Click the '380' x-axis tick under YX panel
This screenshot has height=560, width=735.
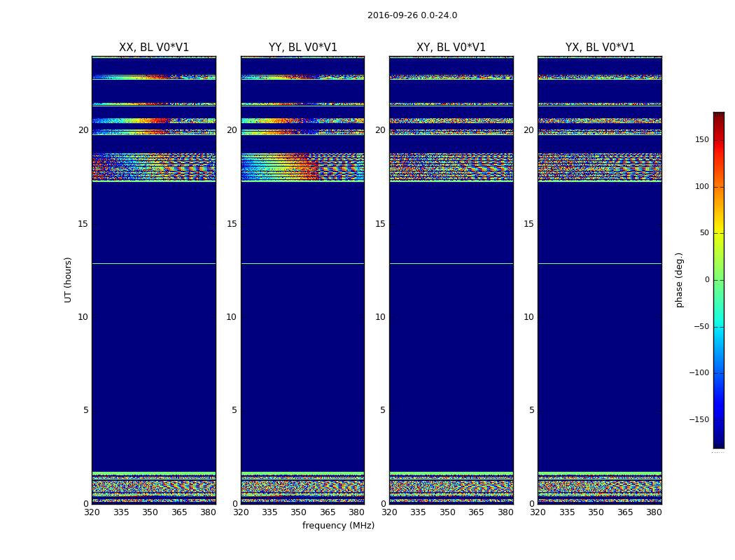(654, 512)
